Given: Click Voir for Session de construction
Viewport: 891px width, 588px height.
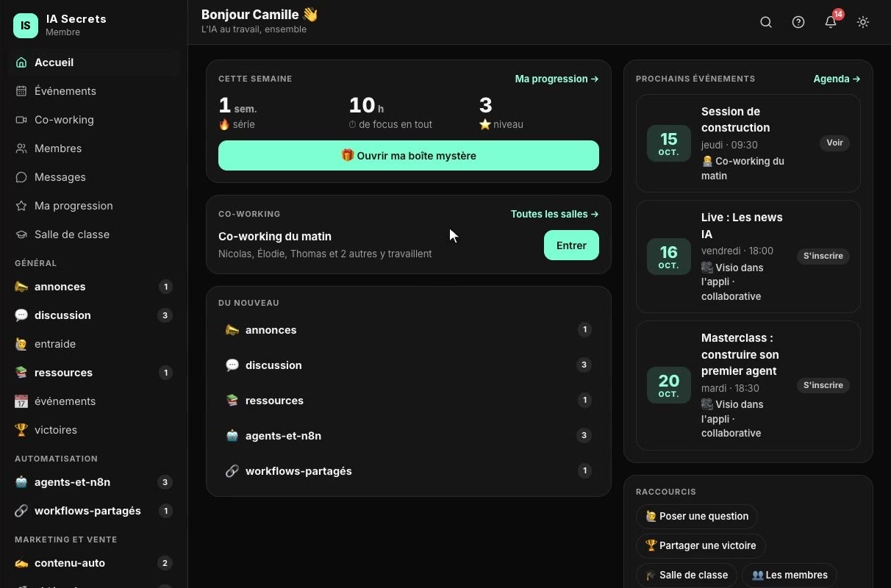Looking at the screenshot, I should point(834,143).
